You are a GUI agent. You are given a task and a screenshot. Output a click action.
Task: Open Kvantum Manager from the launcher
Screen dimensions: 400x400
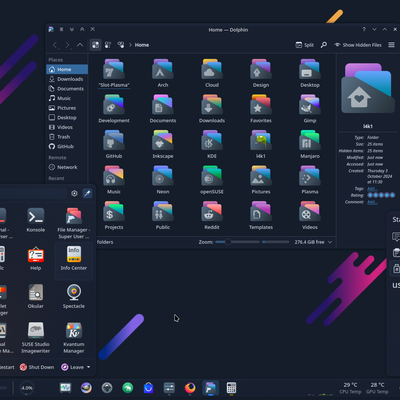click(74, 337)
